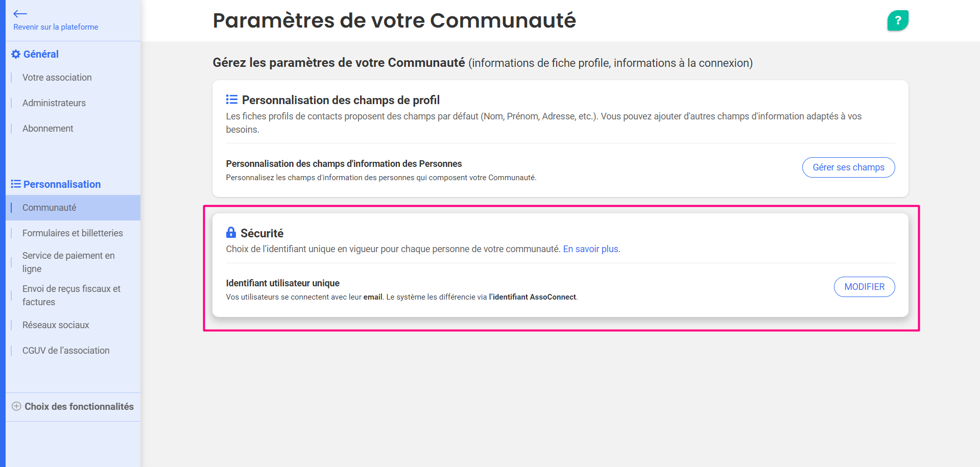The width and height of the screenshot is (980, 467).
Task: Select Communauté in the sidebar
Action: pyautogui.click(x=49, y=208)
